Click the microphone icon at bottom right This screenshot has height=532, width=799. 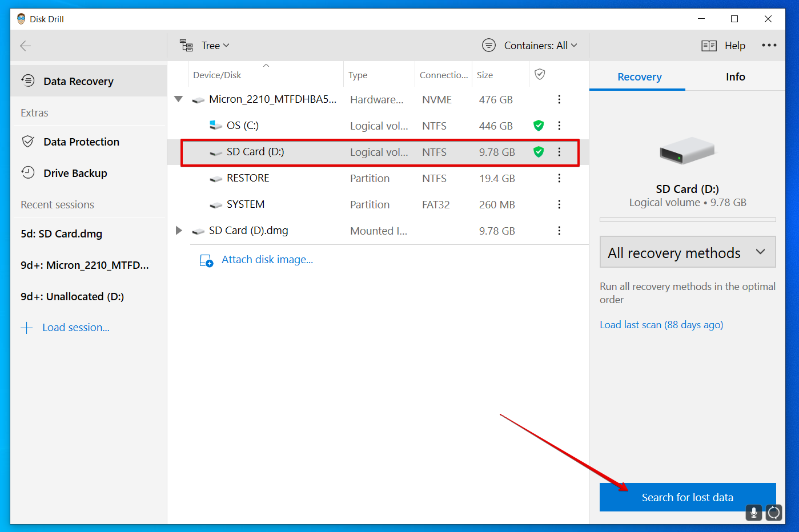(754, 513)
